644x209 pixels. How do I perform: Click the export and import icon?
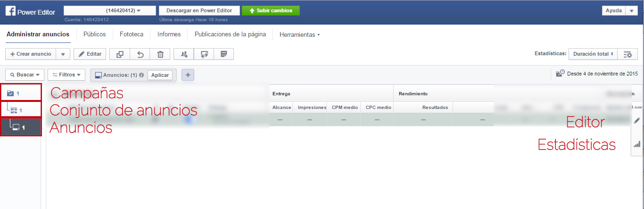204,54
